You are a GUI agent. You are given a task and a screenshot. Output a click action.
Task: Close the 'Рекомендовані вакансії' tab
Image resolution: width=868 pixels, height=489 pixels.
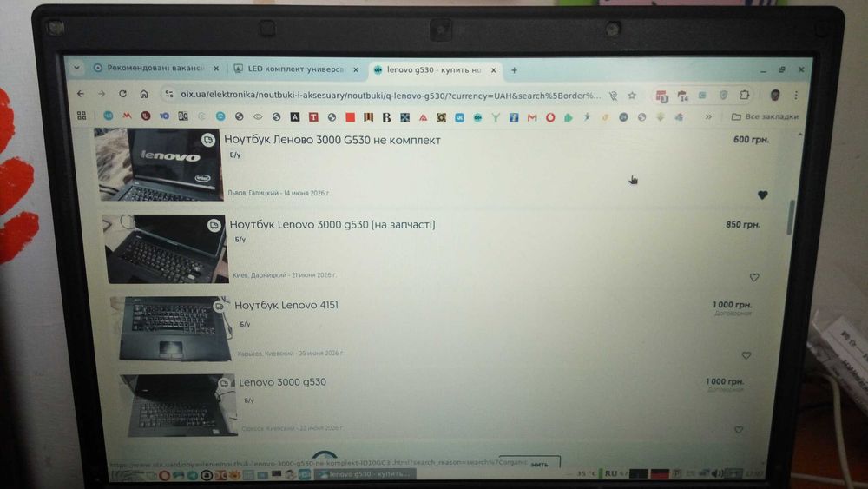pyautogui.click(x=216, y=68)
